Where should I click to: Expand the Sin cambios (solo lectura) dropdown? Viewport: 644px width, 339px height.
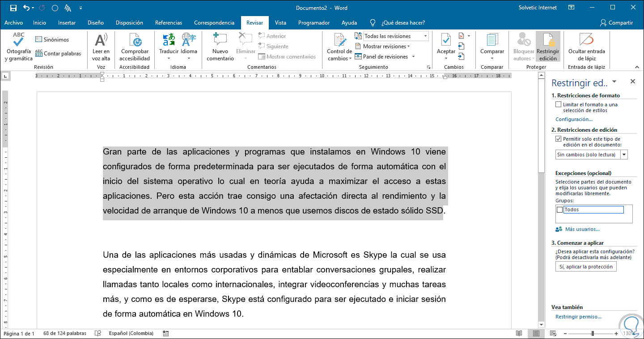pyautogui.click(x=623, y=155)
